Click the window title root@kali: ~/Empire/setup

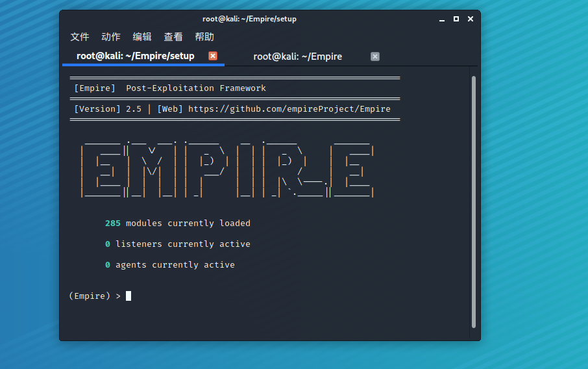[249, 19]
